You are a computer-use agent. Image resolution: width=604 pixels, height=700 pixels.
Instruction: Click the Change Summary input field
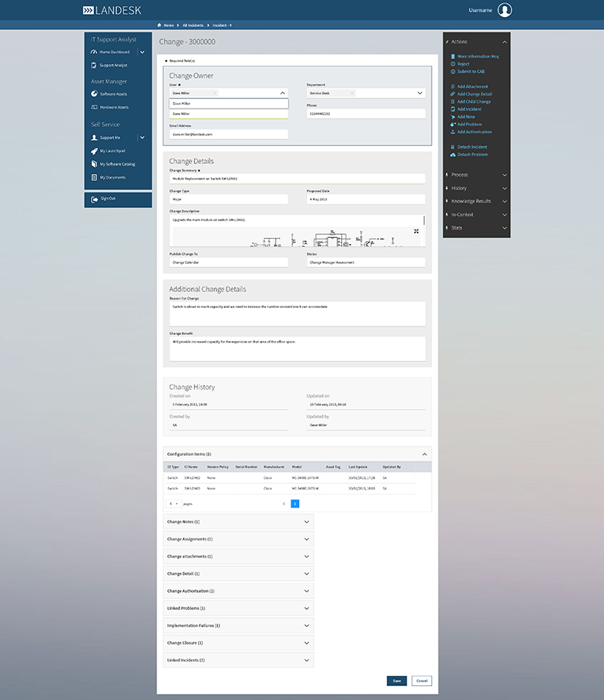pos(297,178)
